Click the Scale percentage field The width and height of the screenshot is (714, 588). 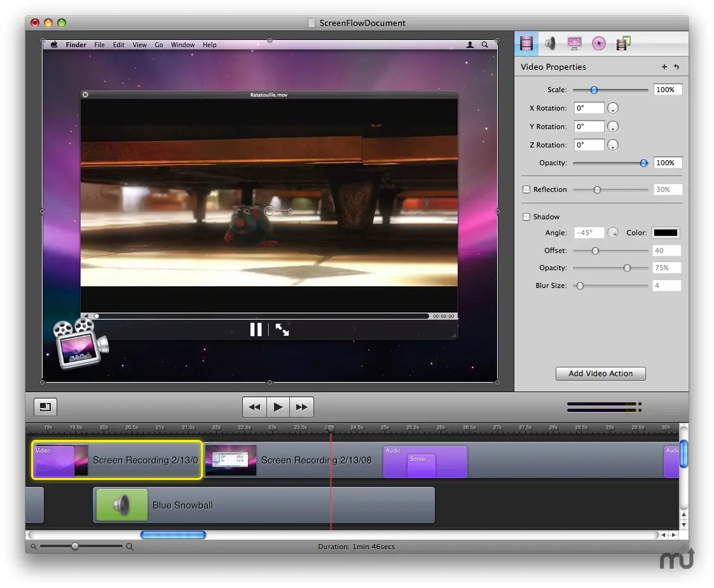(668, 90)
